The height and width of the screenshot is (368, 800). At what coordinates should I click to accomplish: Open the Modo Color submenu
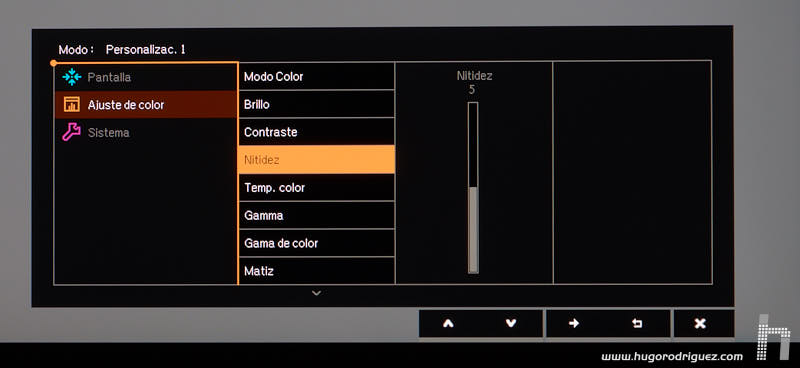(316, 77)
